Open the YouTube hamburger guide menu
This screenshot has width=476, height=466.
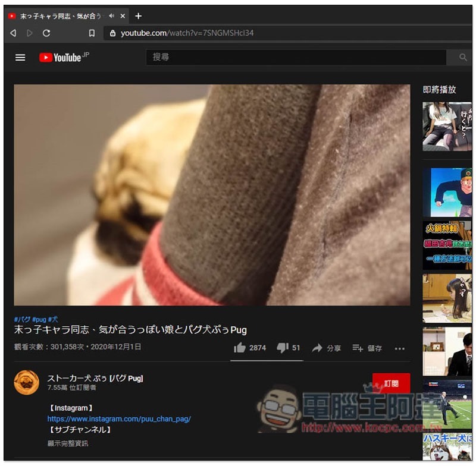point(20,58)
